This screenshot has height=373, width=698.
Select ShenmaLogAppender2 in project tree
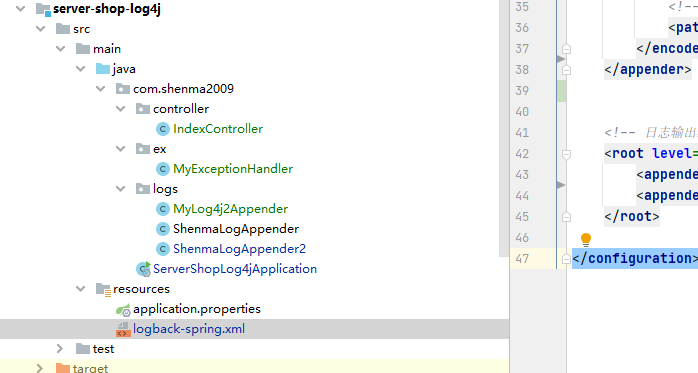pos(239,249)
